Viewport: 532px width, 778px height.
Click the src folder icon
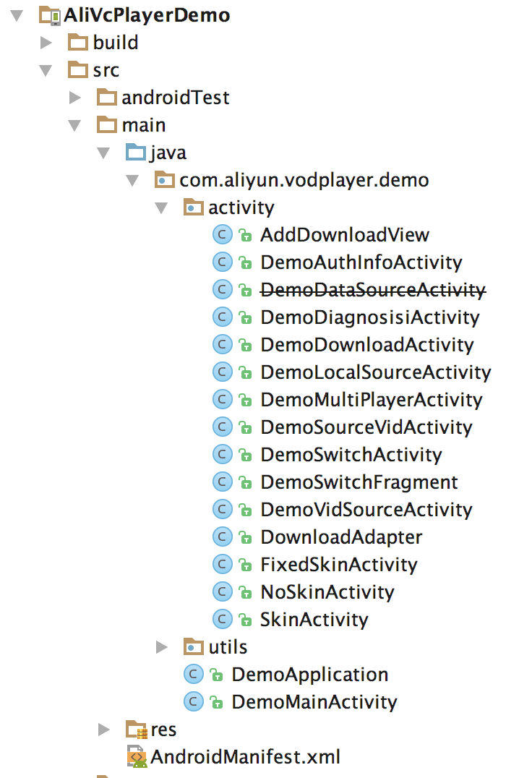78,70
